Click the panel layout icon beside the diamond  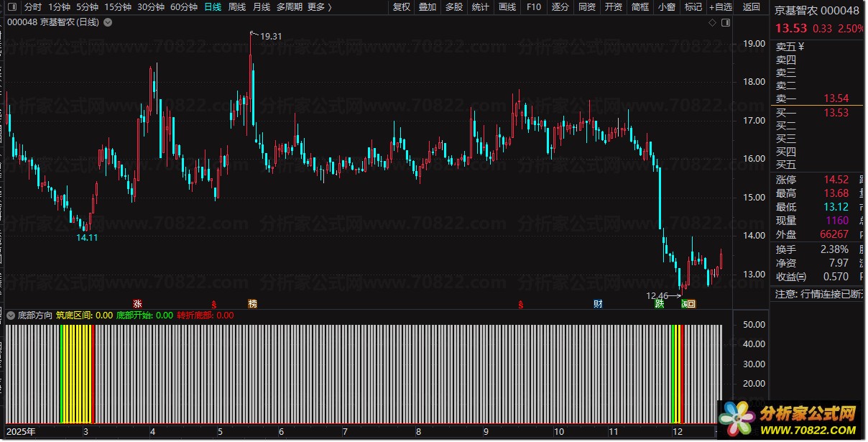tap(725, 23)
